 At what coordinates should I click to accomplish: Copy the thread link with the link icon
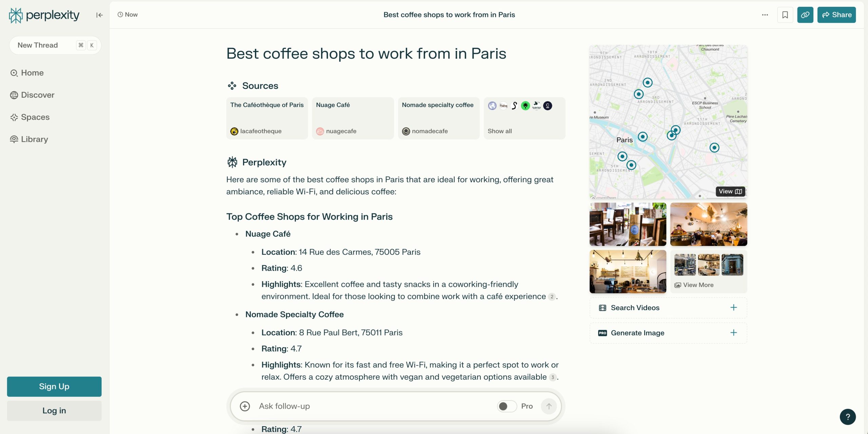(805, 15)
